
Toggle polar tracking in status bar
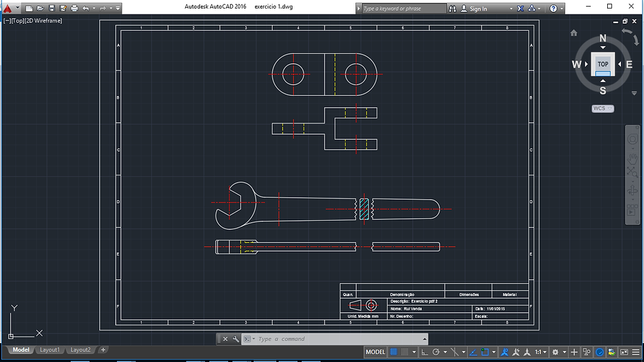click(436, 351)
